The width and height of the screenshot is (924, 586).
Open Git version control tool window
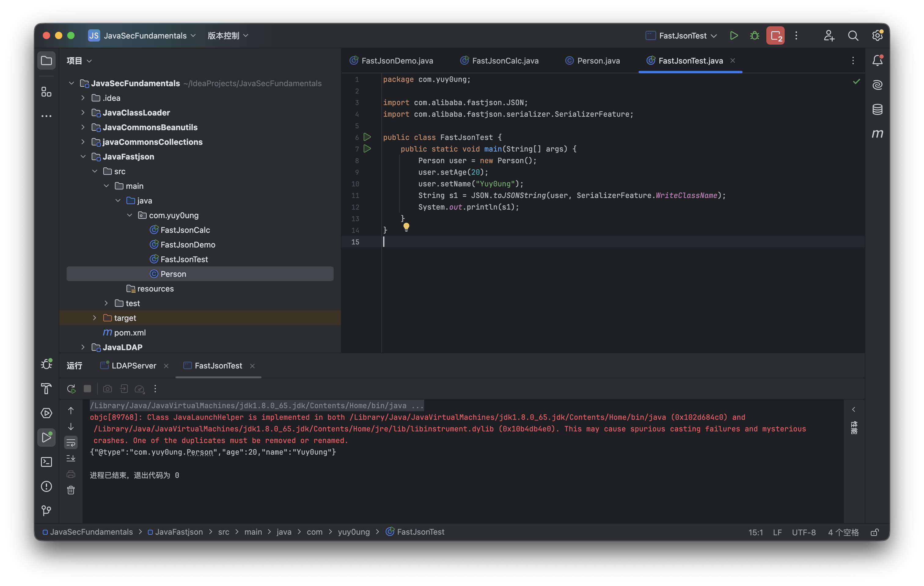coord(46,511)
